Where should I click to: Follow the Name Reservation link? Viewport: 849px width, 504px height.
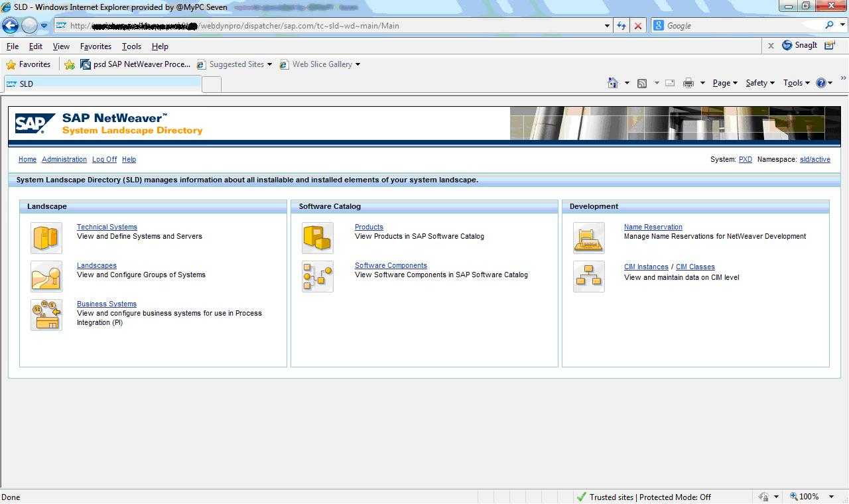coord(653,227)
